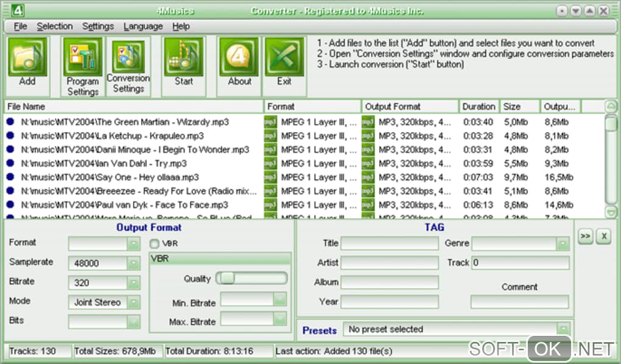Click into the Album tag field

point(390,282)
